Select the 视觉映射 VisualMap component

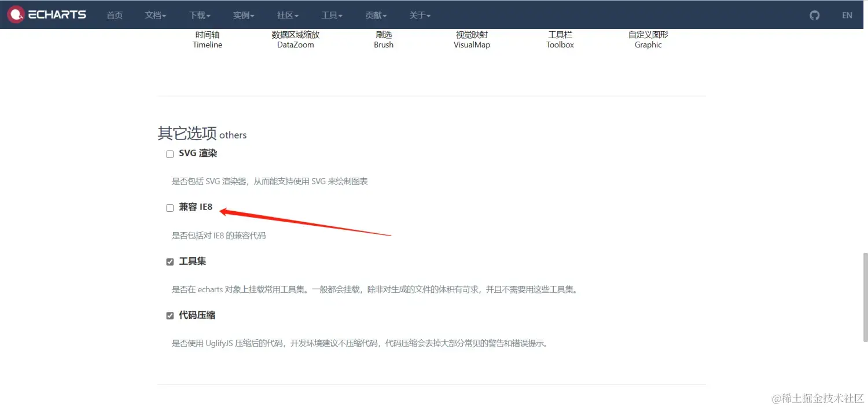[x=472, y=39]
